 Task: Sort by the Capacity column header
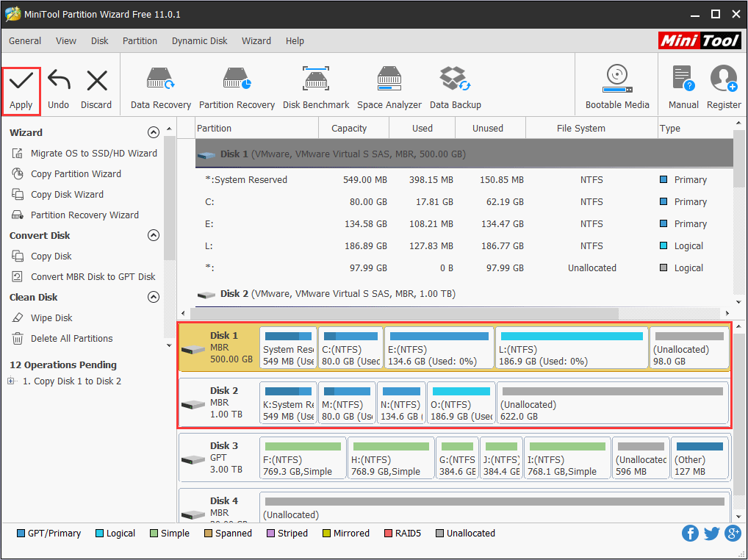click(353, 129)
